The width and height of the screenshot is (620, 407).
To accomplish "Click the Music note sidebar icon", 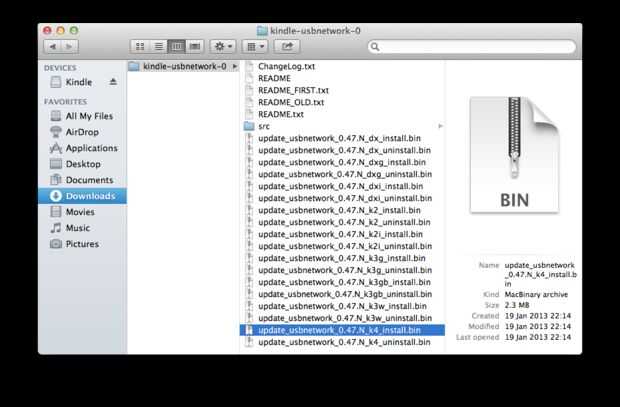I will tap(56, 228).
